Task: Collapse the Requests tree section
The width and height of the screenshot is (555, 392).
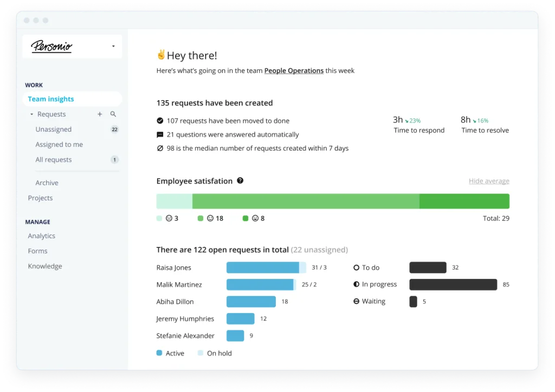Action: 31,114
